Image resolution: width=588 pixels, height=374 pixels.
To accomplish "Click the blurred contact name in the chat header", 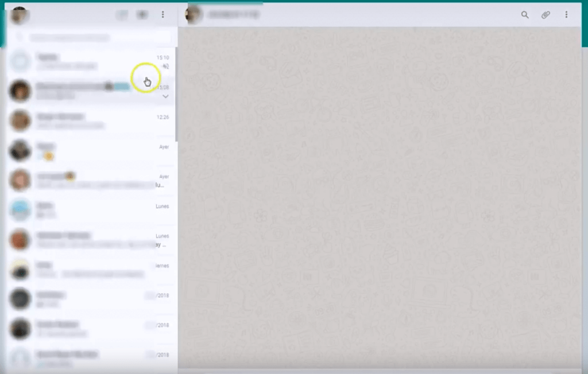I will point(234,14).
